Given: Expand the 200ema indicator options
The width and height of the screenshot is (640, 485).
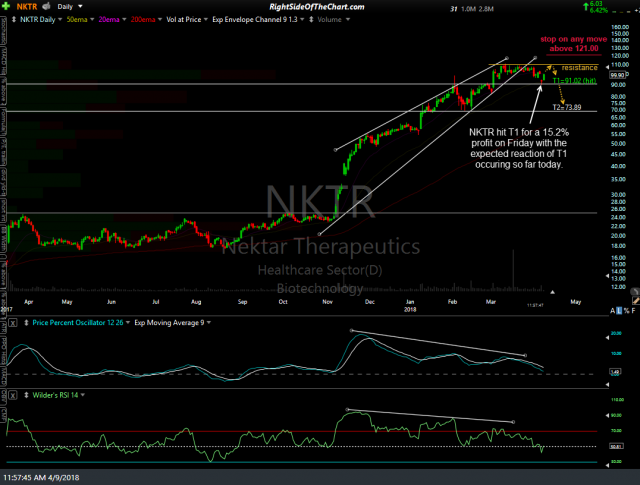Looking at the screenshot, I should click(146, 19).
